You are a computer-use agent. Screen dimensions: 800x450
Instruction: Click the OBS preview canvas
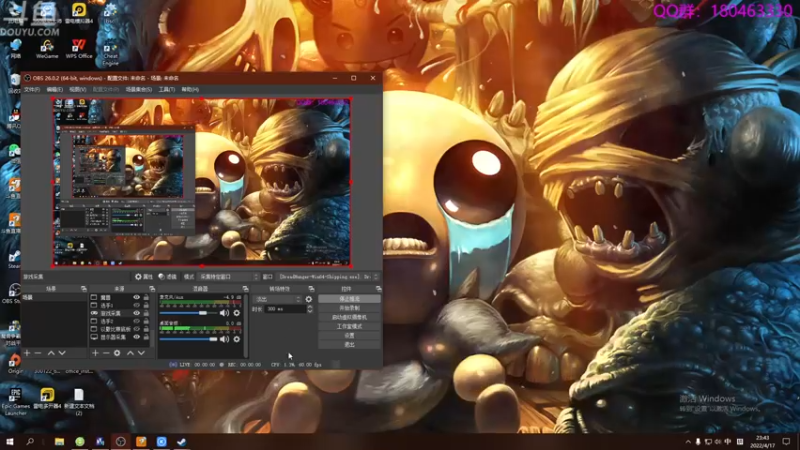[202, 182]
